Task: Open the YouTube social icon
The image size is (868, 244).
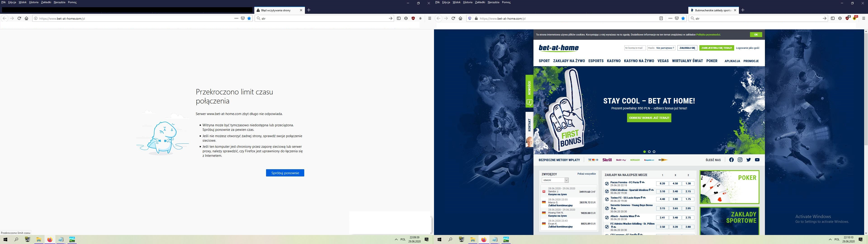Action: click(757, 160)
